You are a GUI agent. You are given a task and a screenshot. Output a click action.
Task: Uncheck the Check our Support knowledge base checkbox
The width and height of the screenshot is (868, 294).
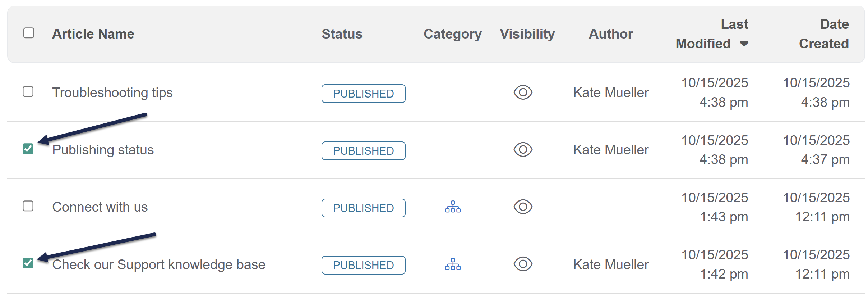click(28, 263)
